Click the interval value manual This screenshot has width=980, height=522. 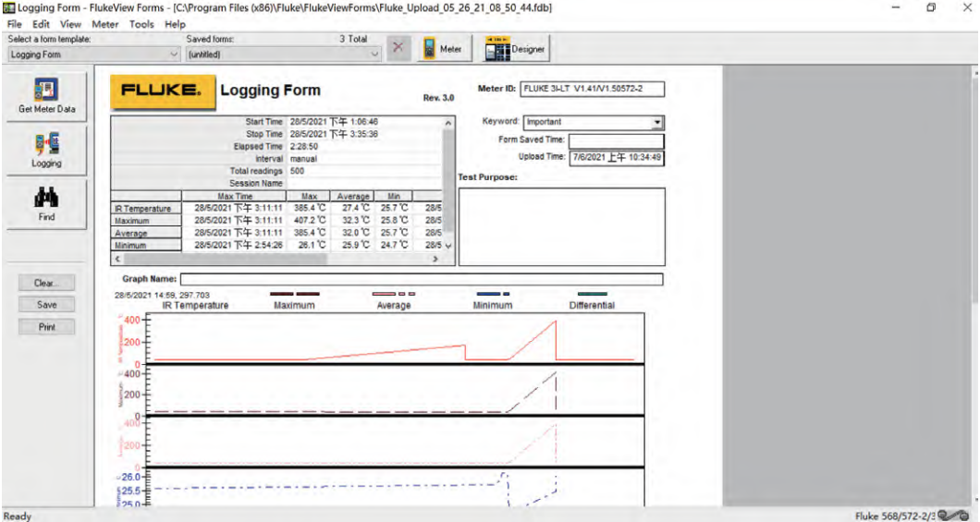click(304, 159)
